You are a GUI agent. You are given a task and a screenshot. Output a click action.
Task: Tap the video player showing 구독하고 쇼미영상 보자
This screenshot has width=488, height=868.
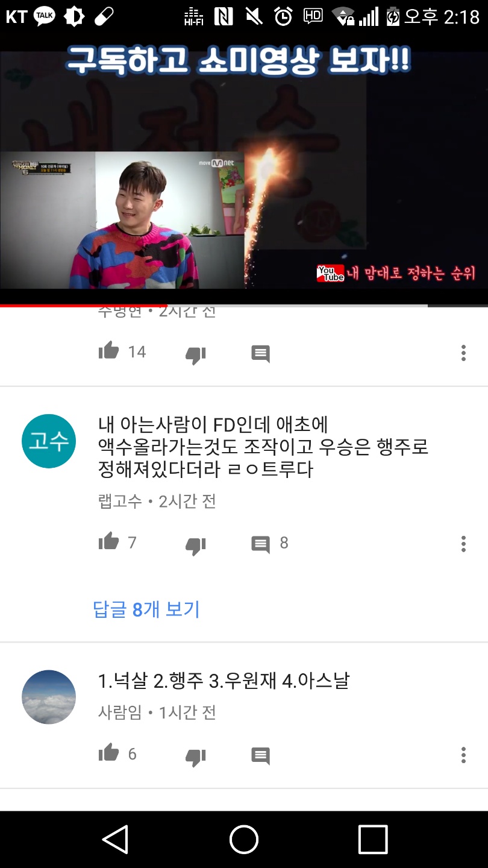tap(244, 170)
